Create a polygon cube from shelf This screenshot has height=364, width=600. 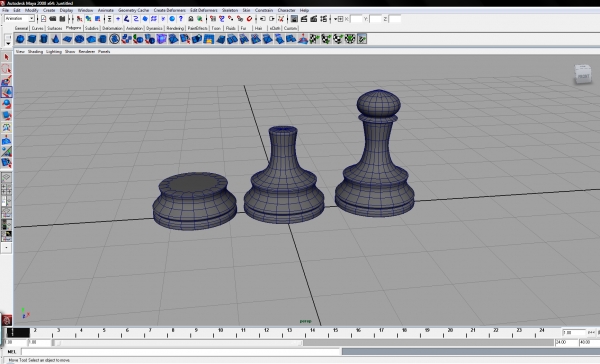[x=32, y=39]
